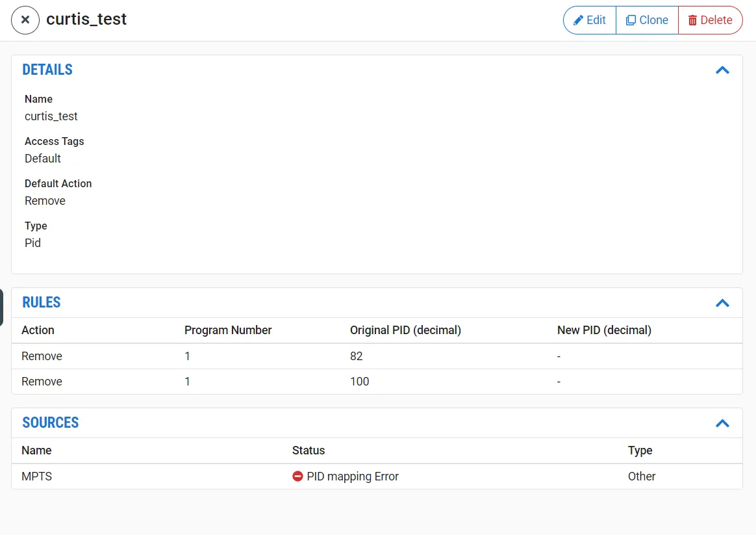Click Original PID value 100

pos(360,382)
